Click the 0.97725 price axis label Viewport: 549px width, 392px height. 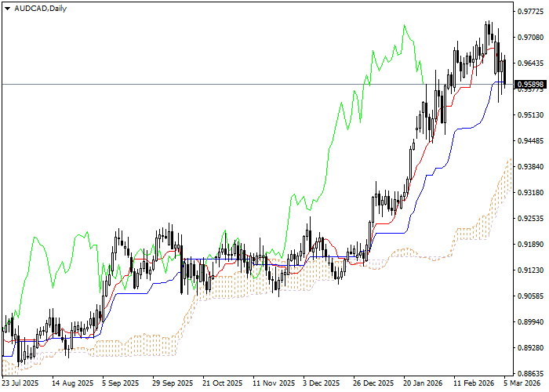point(530,12)
